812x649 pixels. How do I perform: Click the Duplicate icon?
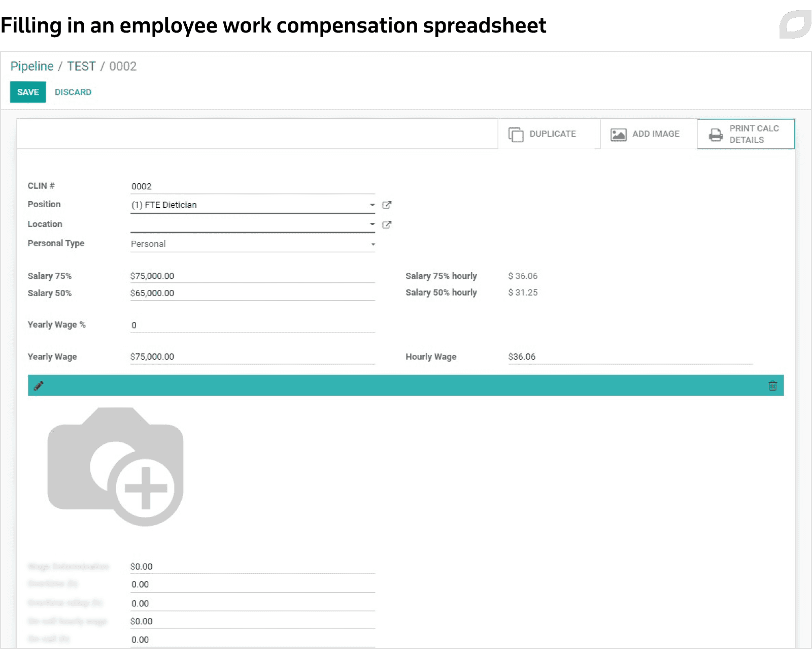click(x=516, y=135)
